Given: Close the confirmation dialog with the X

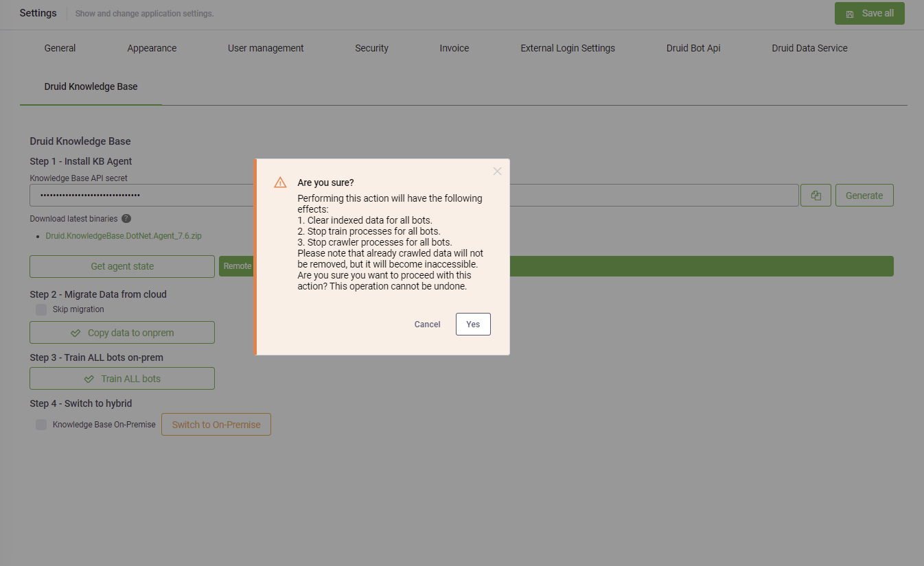Looking at the screenshot, I should point(497,172).
